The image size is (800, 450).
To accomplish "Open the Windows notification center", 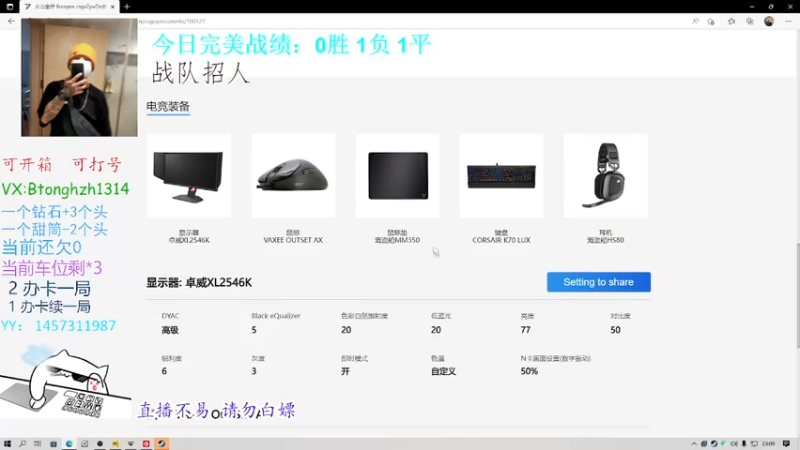I will tap(786, 444).
